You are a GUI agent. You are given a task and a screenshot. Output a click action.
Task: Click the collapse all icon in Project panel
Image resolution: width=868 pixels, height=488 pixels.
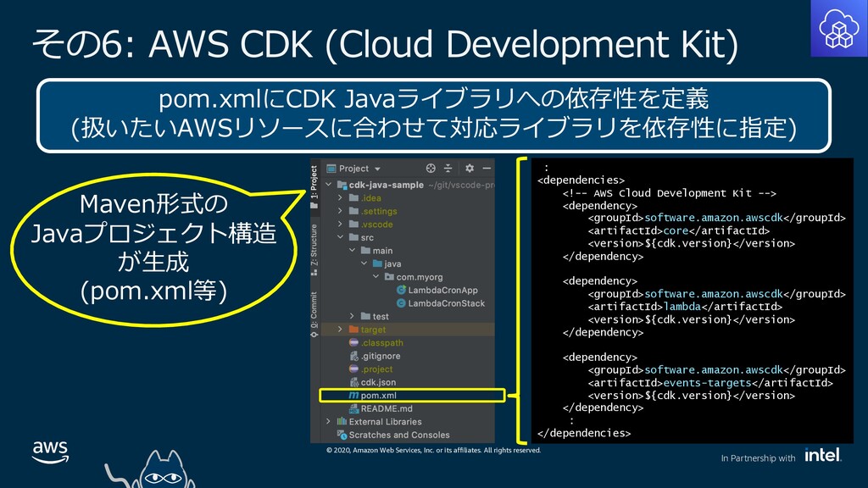click(448, 169)
